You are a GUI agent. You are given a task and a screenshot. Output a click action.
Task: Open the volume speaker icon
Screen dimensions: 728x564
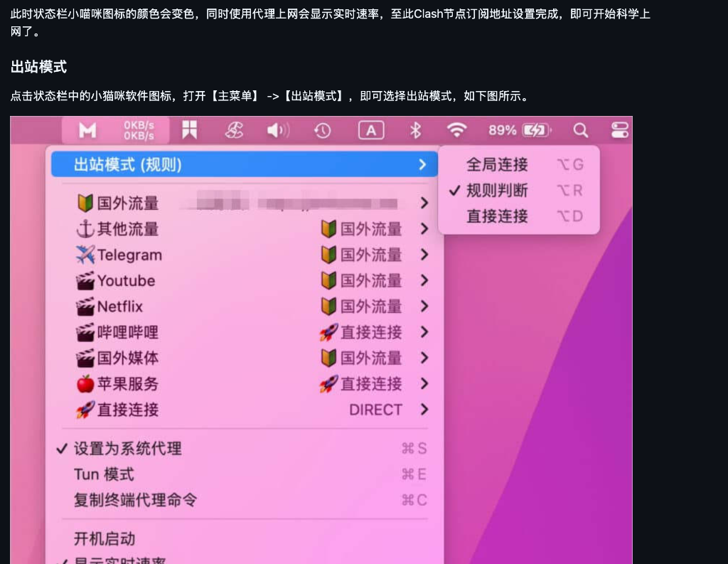278,131
